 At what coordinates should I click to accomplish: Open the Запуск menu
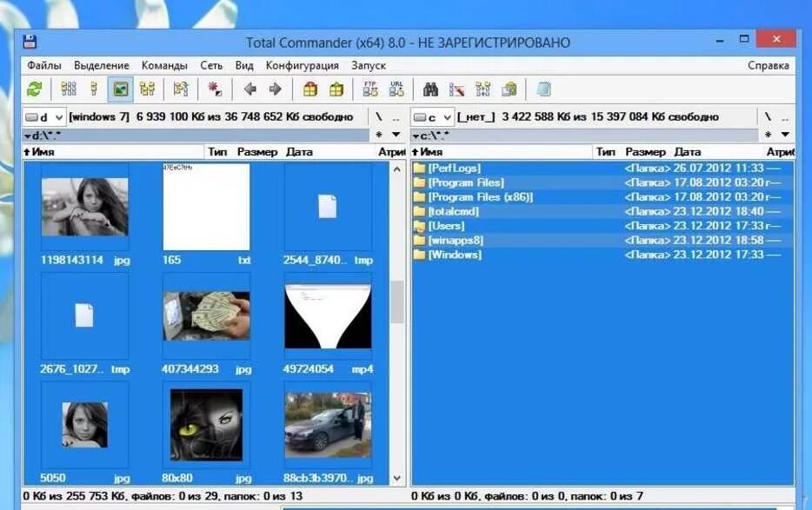(369, 65)
